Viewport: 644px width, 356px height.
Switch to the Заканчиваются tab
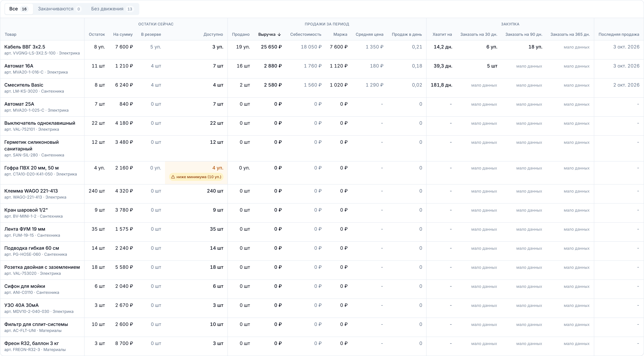59,9
